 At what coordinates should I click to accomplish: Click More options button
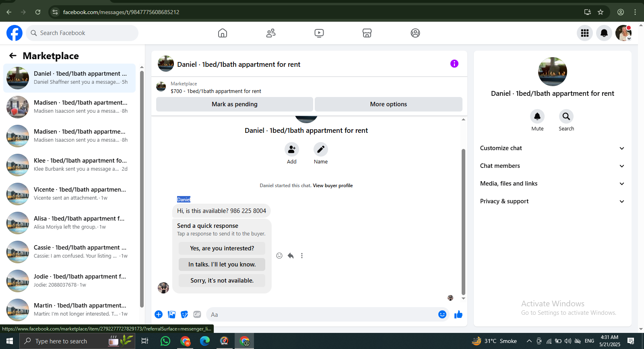(388, 104)
